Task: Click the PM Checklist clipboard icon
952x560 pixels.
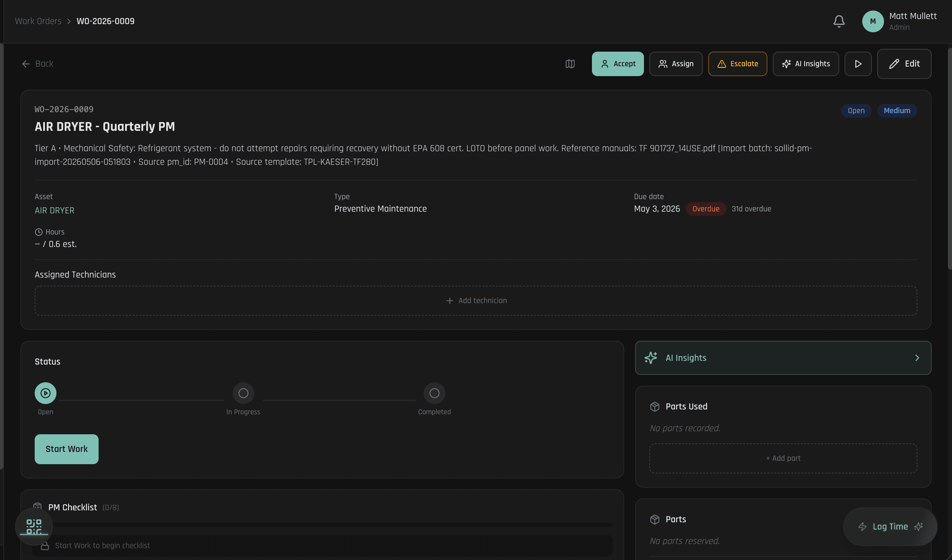Action: pos(37,507)
